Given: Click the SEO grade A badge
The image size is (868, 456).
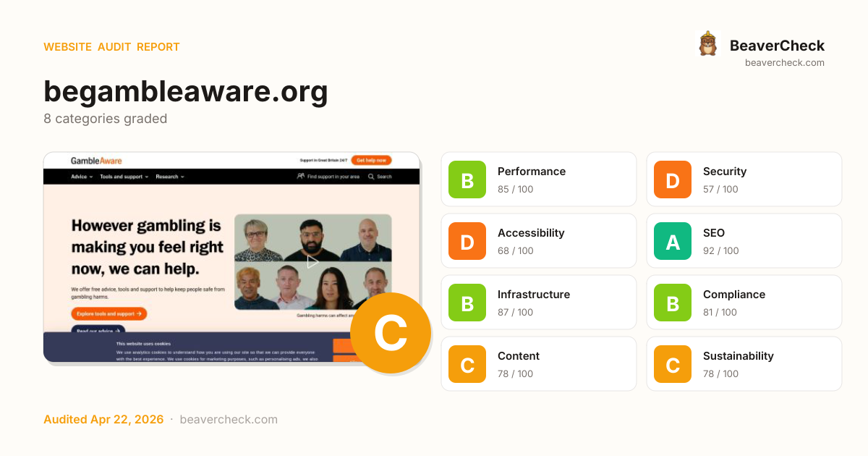Looking at the screenshot, I should tap(673, 241).
